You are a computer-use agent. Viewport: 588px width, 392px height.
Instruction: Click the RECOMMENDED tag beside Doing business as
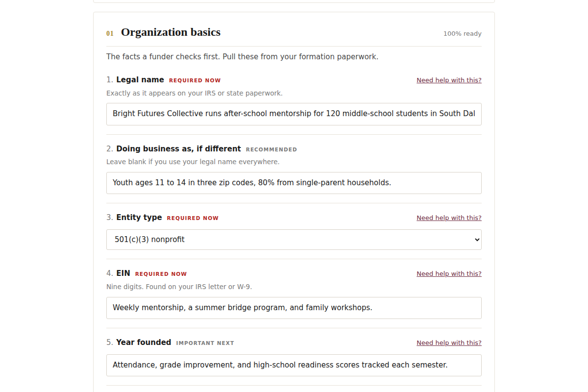pyautogui.click(x=271, y=149)
